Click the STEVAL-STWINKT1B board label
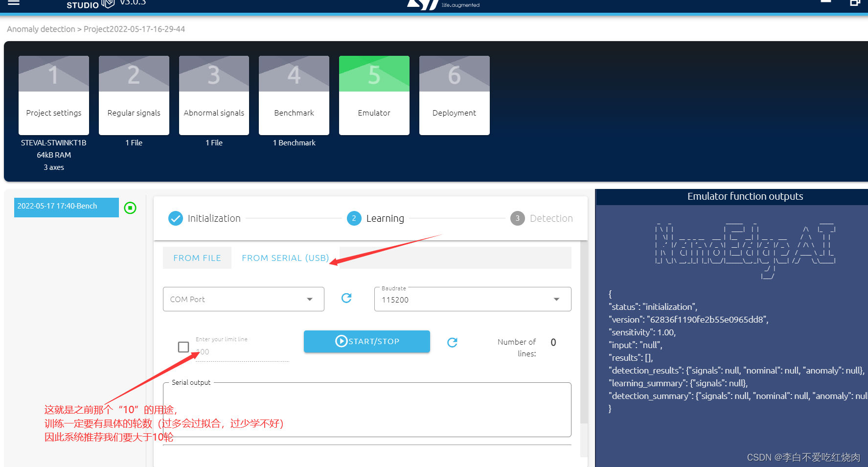 tap(54, 143)
